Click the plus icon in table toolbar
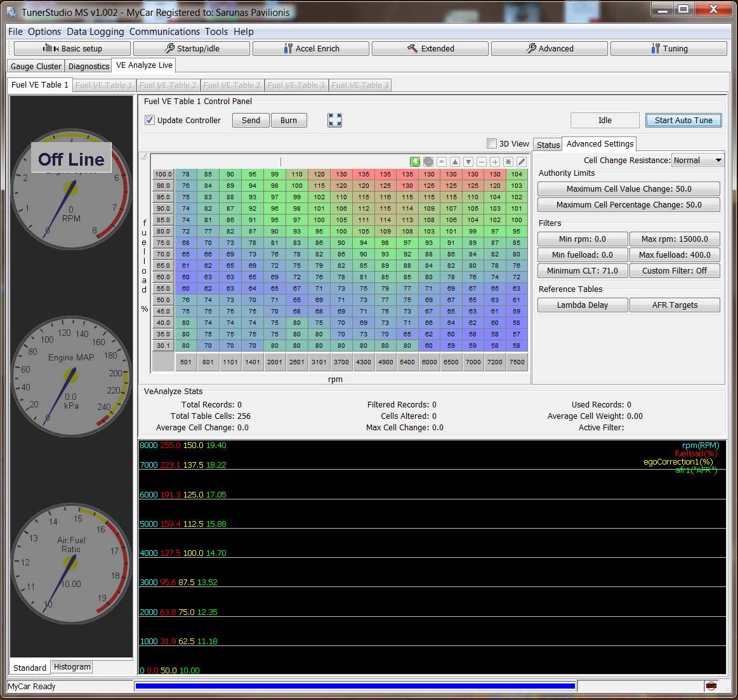Viewport: 738px width, 700px height. 495,162
